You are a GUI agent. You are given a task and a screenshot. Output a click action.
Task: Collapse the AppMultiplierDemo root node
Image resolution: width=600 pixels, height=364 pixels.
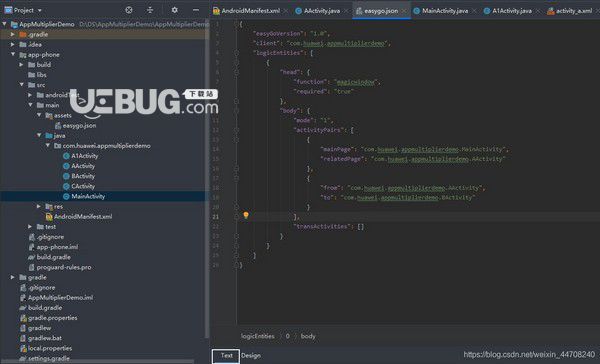pos(4,24)
